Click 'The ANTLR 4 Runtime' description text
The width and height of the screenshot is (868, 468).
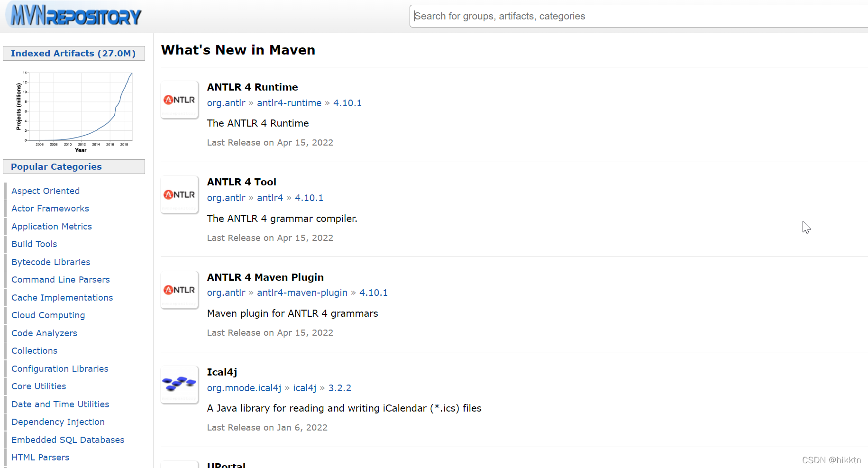click(258, 123)
